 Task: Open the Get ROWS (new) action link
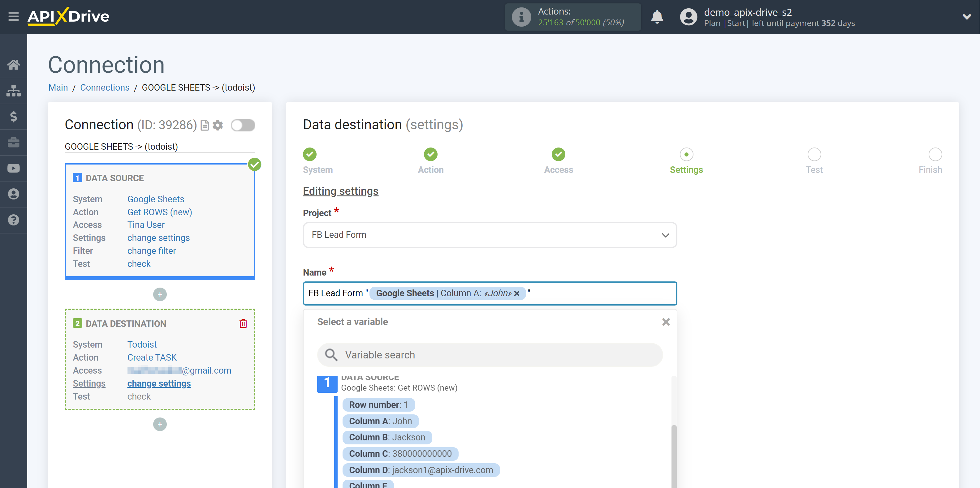click(159, 212)
